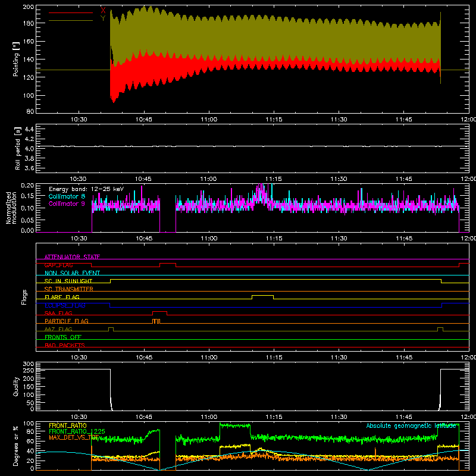The height and width of the screenshot is (476, 476).
Task: Select the SAA_FLAG label
Action: (x=58, y=313)
